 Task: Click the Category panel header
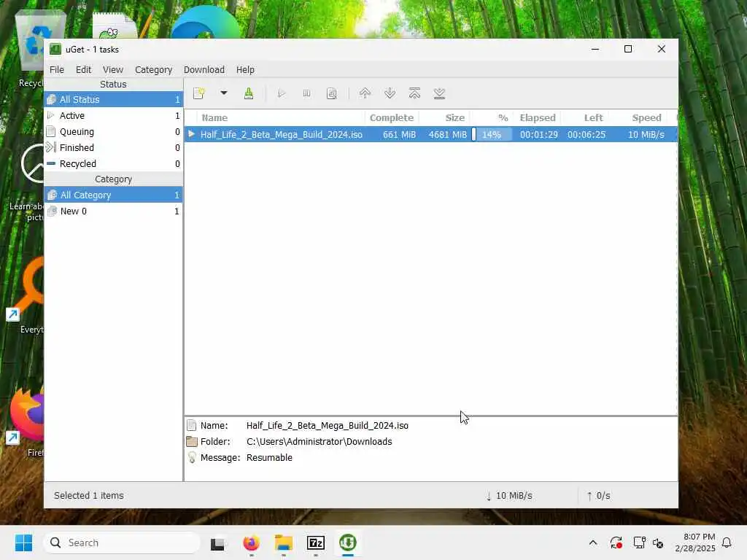(113, 179)
